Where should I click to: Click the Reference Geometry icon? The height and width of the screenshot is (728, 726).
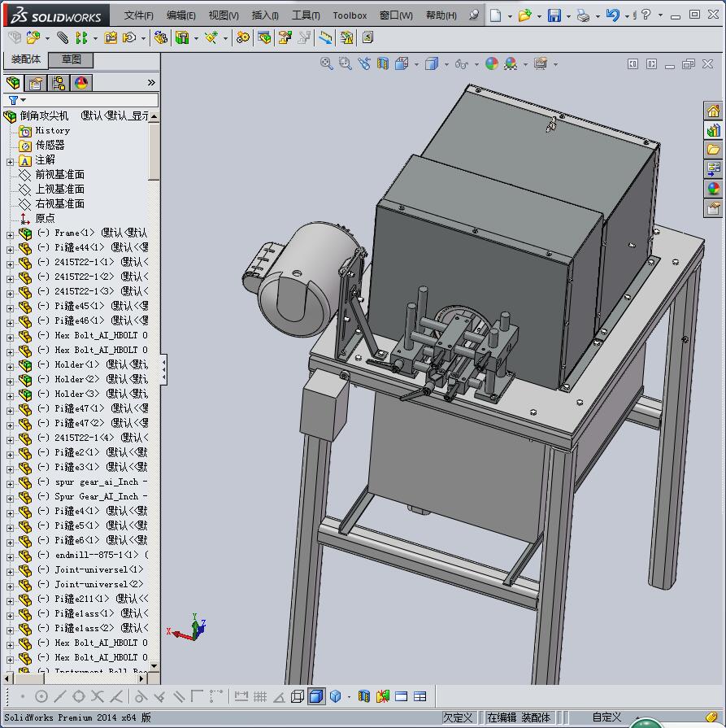coord(211,37)
